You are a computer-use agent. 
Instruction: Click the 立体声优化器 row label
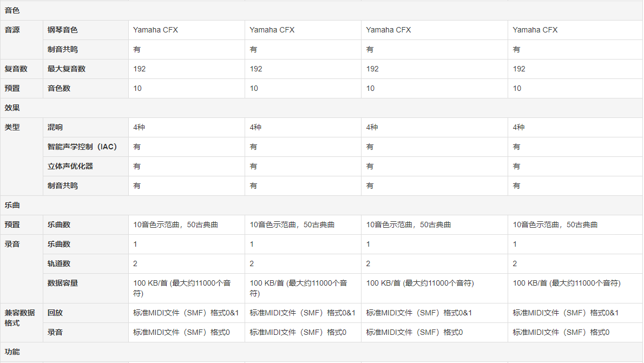tap(70, 166)
